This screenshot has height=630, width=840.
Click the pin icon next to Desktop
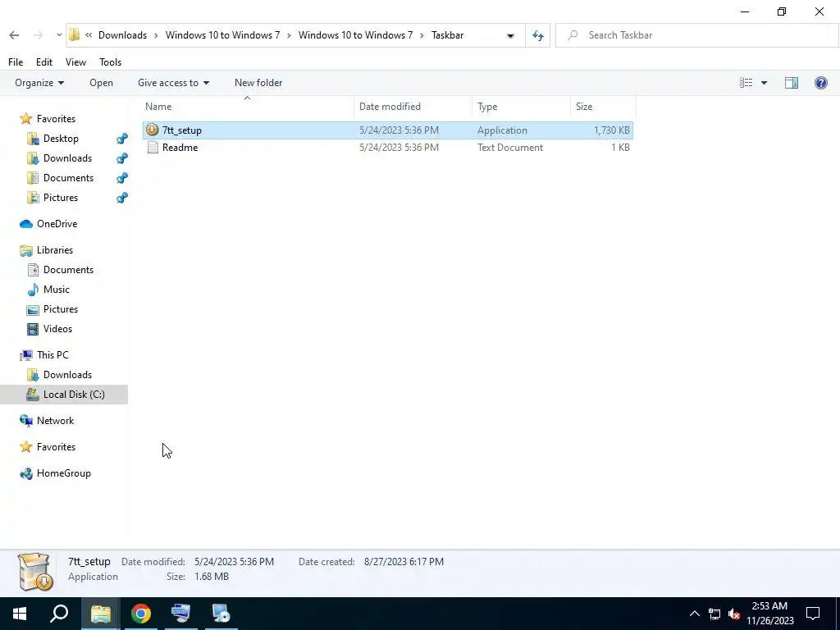[122, 139]
